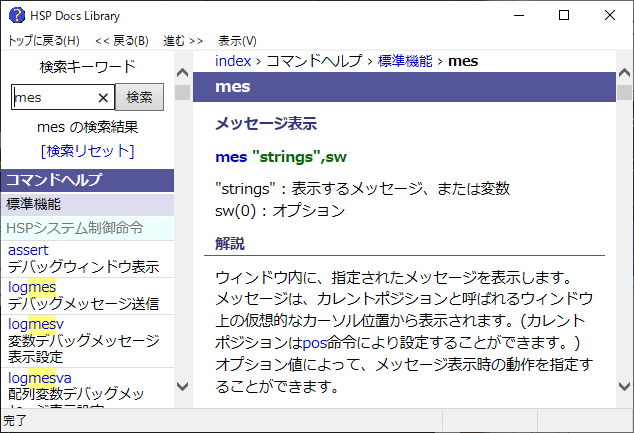Focus the search keyword input field
This screenshot has width=634, height=433.
pyautogui.click(x=54, y=98)
